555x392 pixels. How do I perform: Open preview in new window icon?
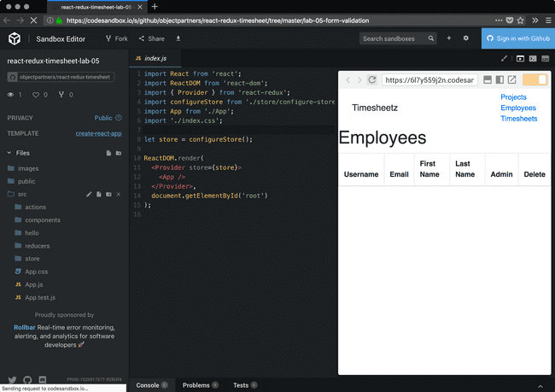click(x=511, y=80)
